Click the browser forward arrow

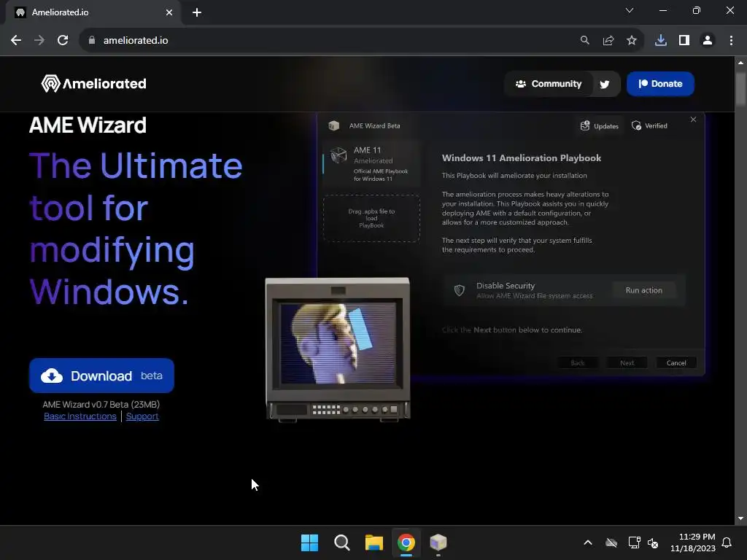(x=39, y=41)
